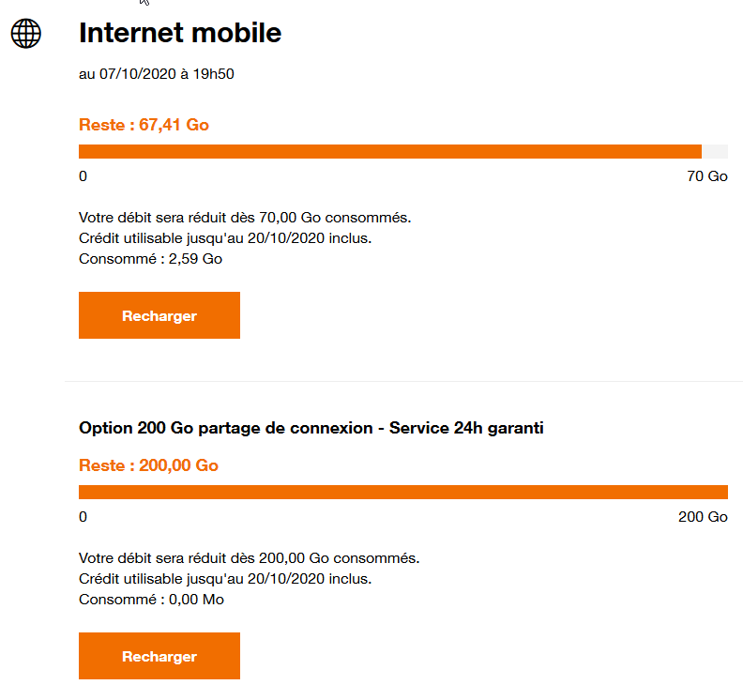This screenshot has width=743, height=700.
Task: Click the 0 label under the 200 Go bar
Action: point(83,517)
